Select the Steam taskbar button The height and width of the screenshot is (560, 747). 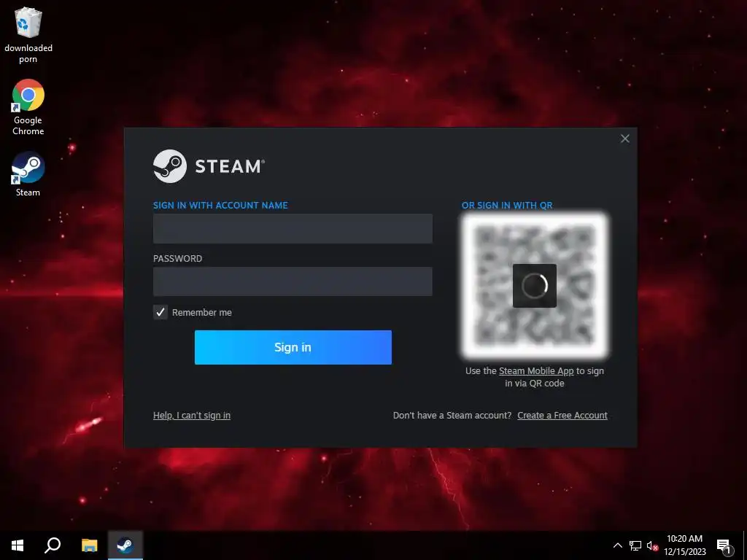(125, 545)
